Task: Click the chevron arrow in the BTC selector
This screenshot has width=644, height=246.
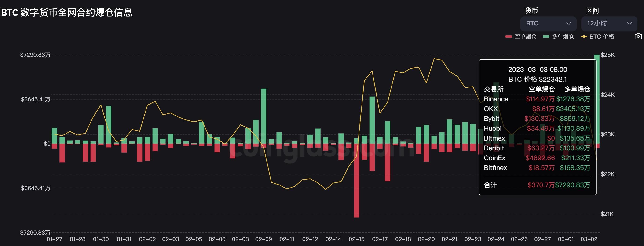Action: click(568, 24)
